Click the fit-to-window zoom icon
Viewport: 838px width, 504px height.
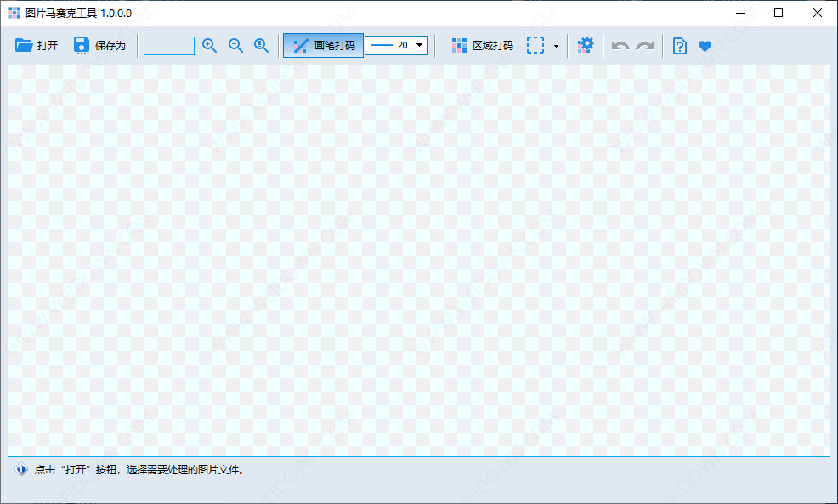point(261,45)
